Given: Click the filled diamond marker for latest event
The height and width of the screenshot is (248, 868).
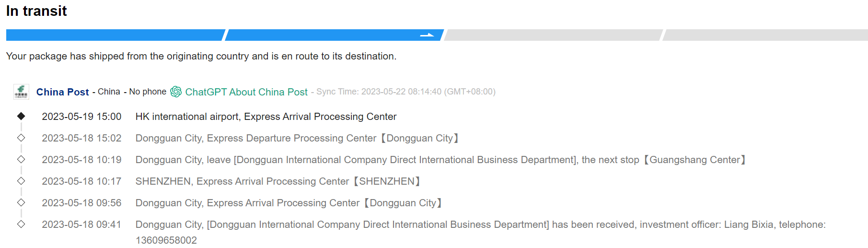Looking at the screenshot, I should pyautogui.click(x=21, y=116).
